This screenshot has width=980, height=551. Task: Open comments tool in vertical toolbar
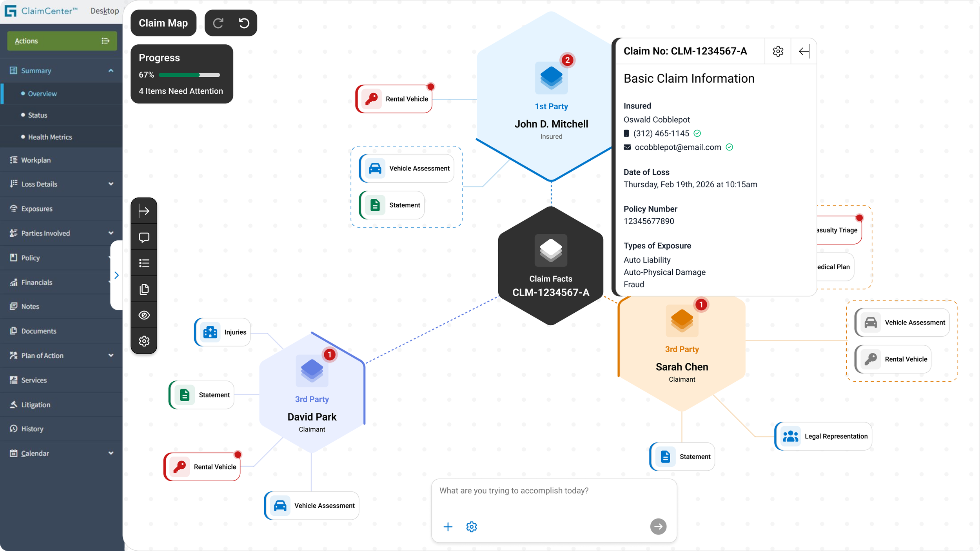(144, 237)
